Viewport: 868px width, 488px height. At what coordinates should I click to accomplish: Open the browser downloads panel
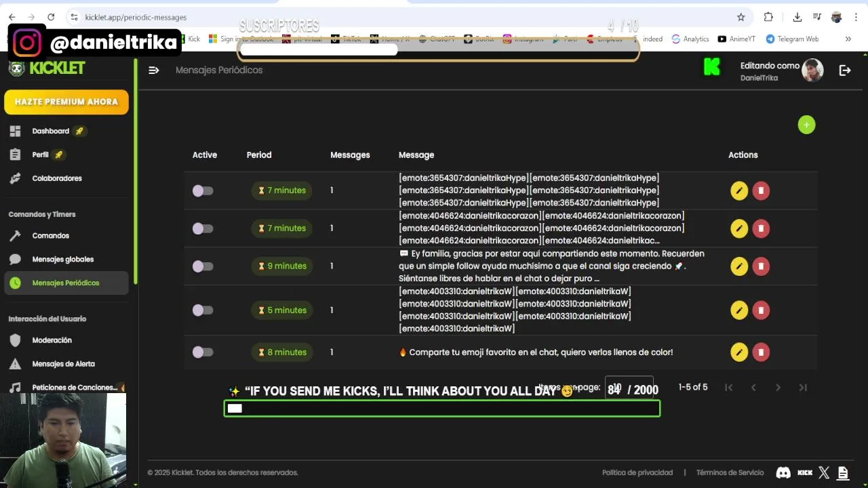797,17
